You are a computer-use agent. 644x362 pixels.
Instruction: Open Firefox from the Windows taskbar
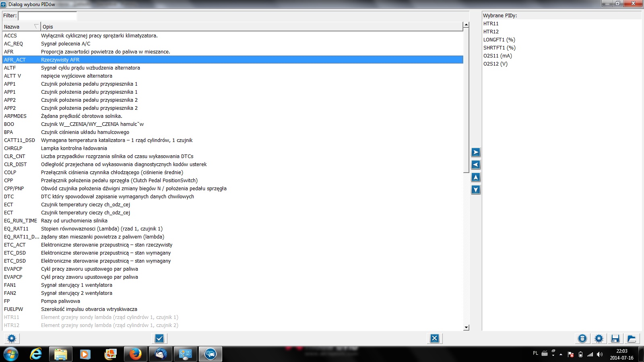coord(135,354)
